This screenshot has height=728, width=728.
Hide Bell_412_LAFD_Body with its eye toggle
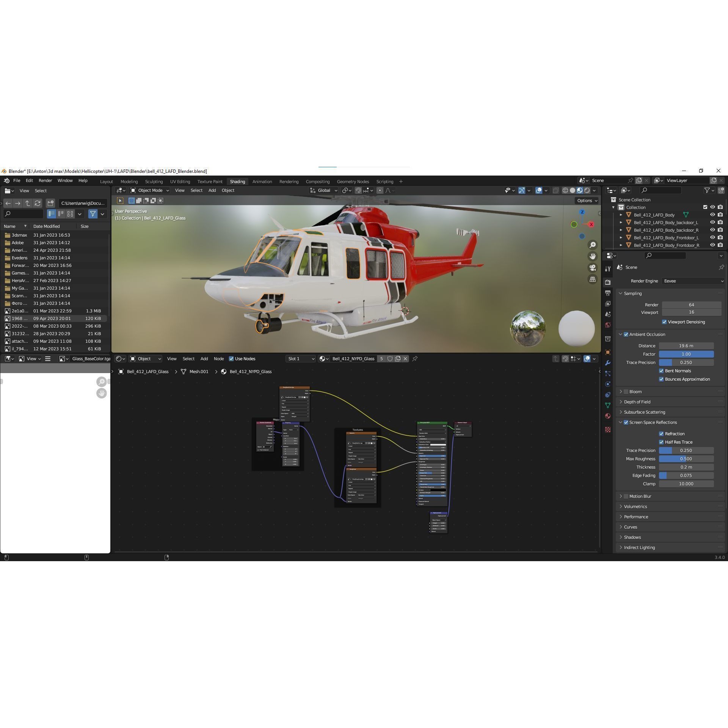coord(712,215)
